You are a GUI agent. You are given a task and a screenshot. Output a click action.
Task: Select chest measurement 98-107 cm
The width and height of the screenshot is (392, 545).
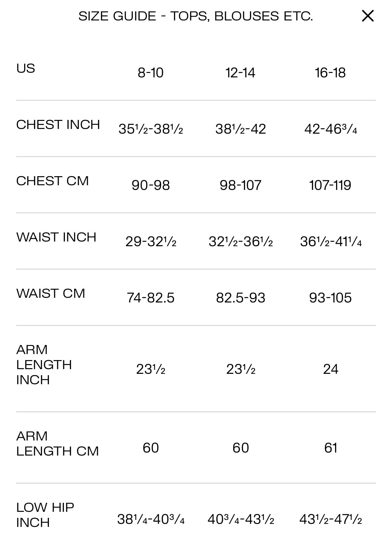[x=240, y=185]
